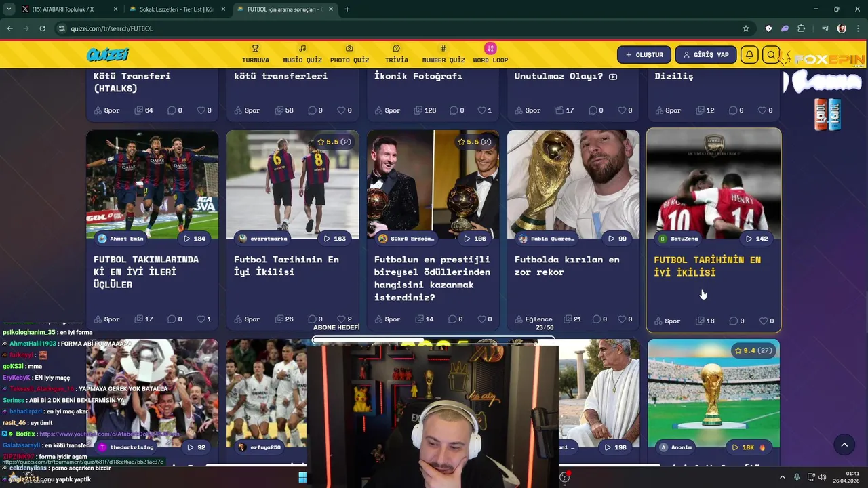Open the Chrome profile avatar

tap(842, 28)
